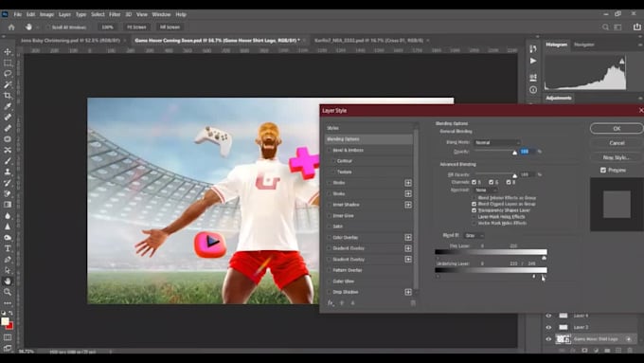Viewport: 644px width, 363px height.
Task: Open the Search magnifier icon
Action: (x=605, y=27)
